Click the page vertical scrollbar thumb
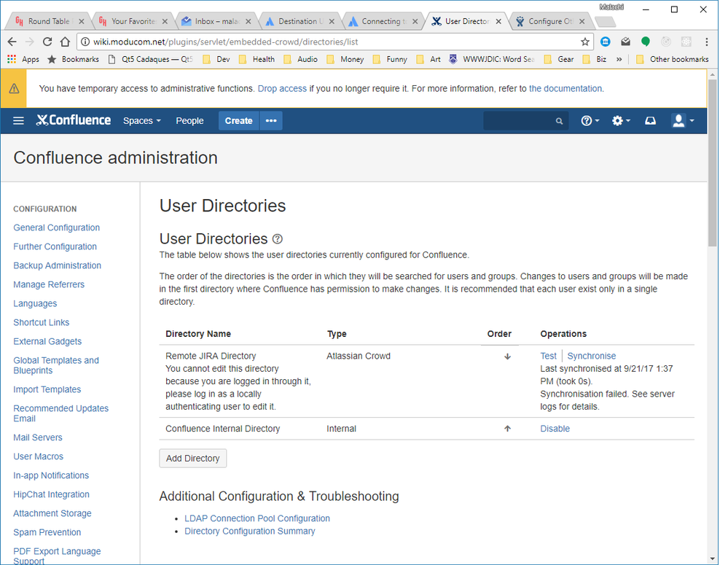 (713, 163)
